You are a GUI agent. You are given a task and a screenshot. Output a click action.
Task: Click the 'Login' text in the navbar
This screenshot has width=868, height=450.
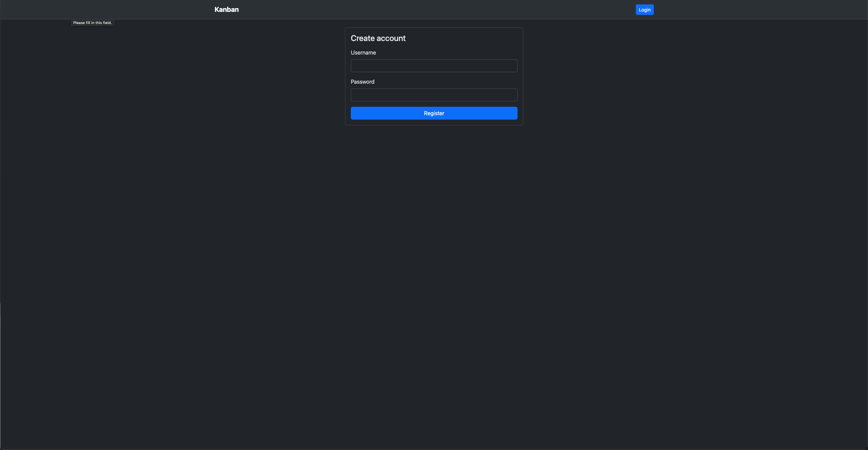[644, 10]
